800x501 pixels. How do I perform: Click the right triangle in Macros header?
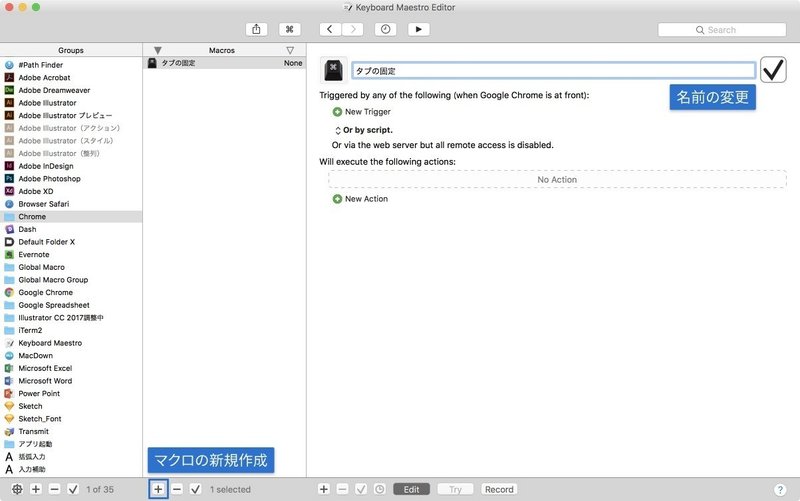pyautogui.click(x=290, y=50)
